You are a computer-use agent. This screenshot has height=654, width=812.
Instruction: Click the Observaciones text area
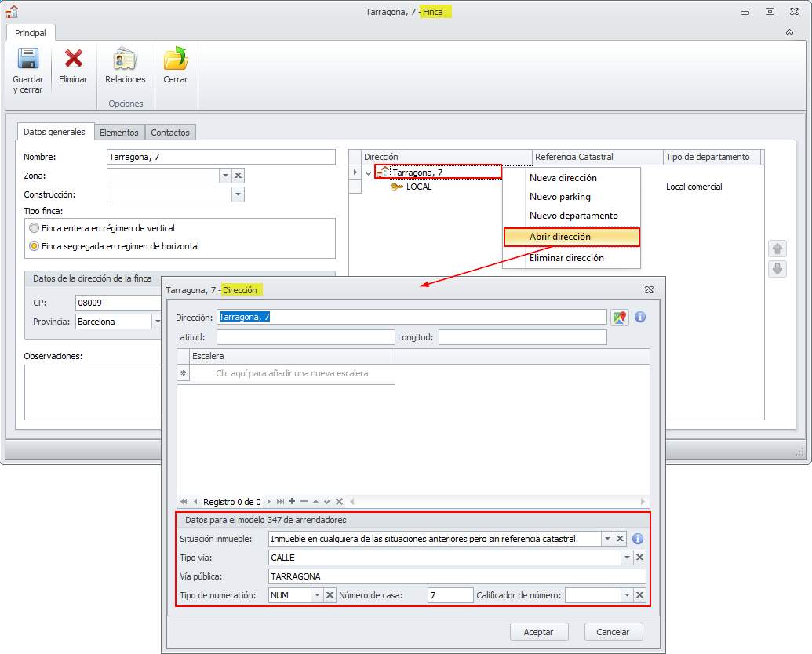pos(93,393)
